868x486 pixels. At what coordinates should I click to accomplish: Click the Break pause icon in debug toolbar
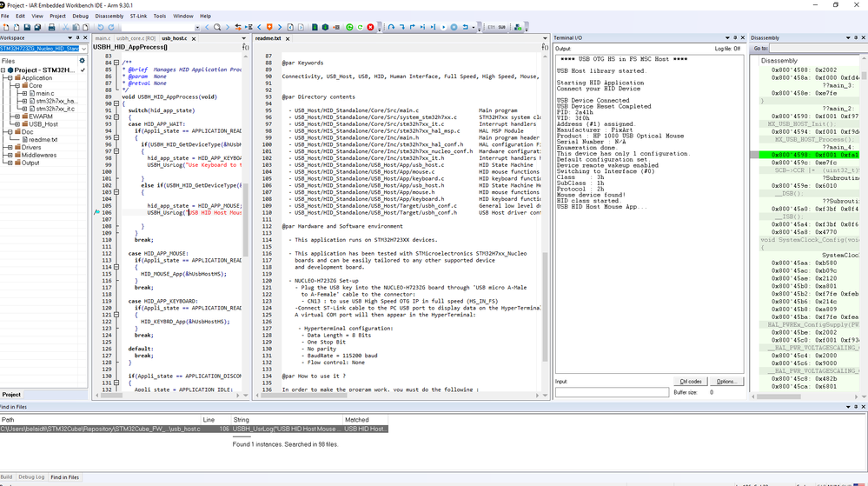[454, 27]
